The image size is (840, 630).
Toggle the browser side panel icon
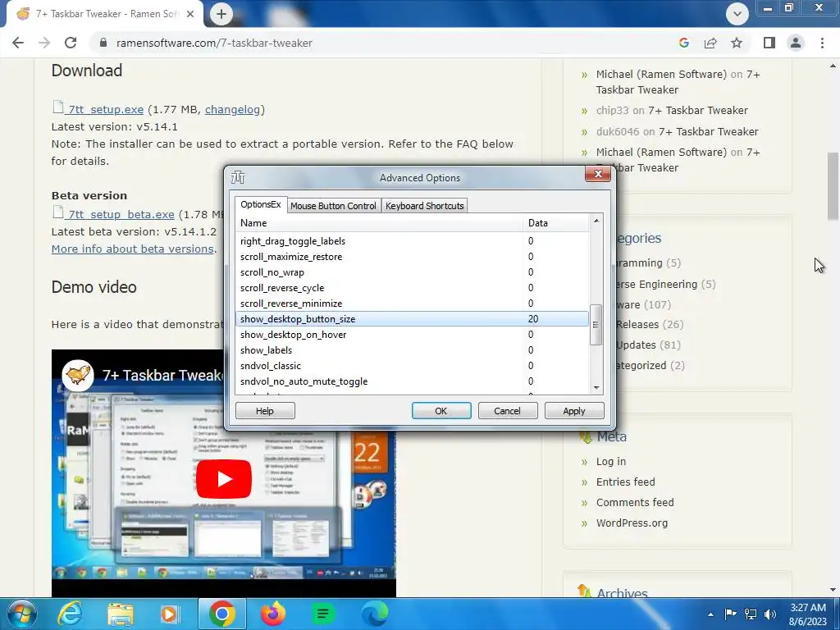click(x=769, y=43)
